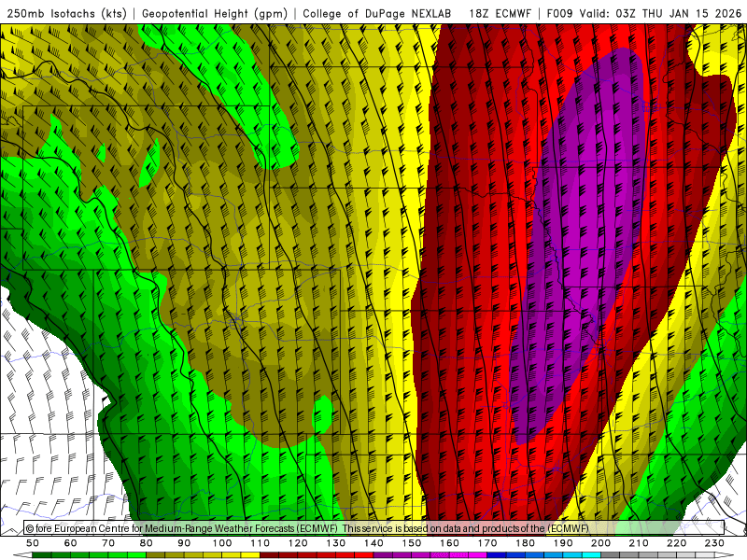Click the '250mb Isotachs (kts)' title text

click(66, 14)
